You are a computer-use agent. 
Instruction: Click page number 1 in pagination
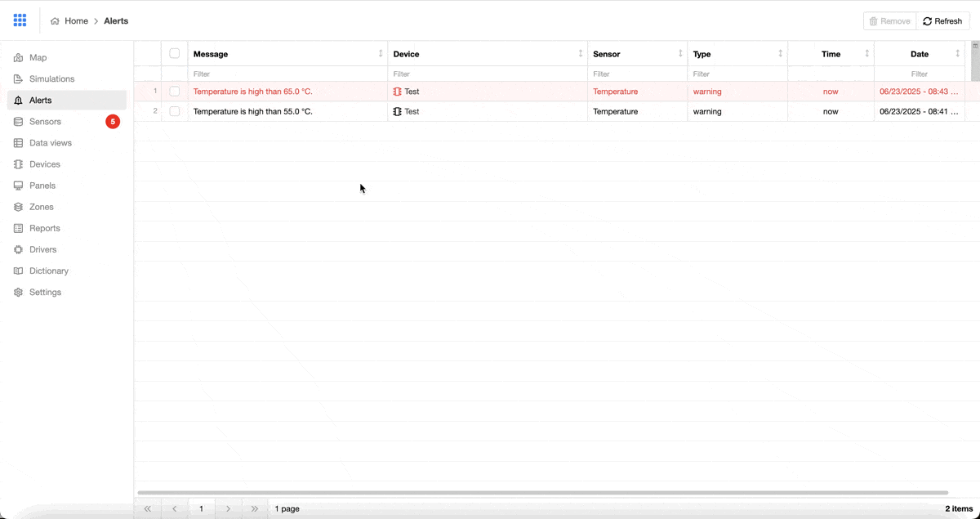tap(202, 508)
